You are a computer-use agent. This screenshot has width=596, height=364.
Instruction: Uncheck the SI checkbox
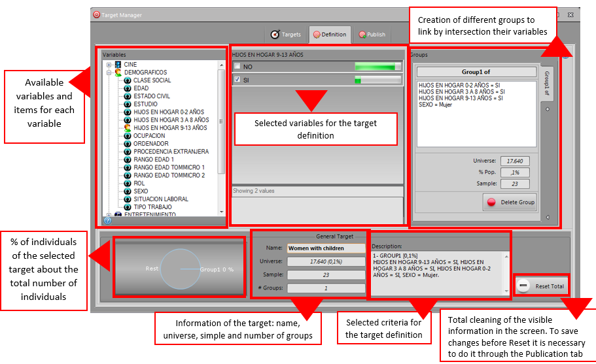(237, 80)
